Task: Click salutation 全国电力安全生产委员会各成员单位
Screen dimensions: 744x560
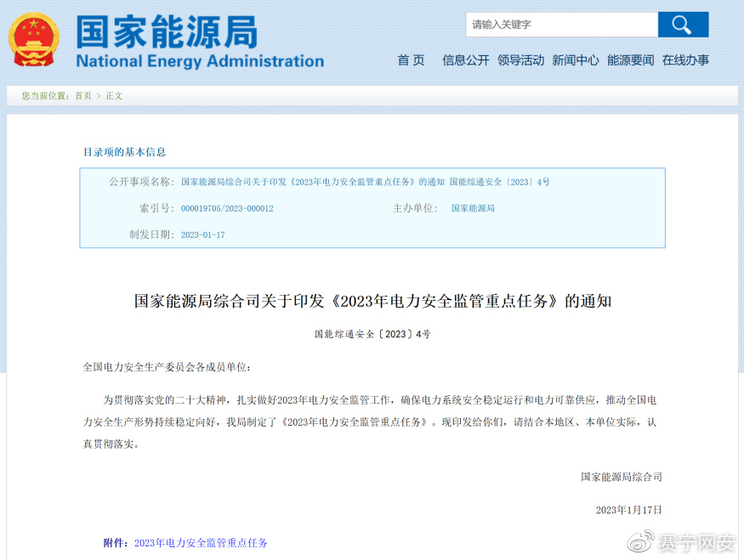Action: (x=167, y=367)
